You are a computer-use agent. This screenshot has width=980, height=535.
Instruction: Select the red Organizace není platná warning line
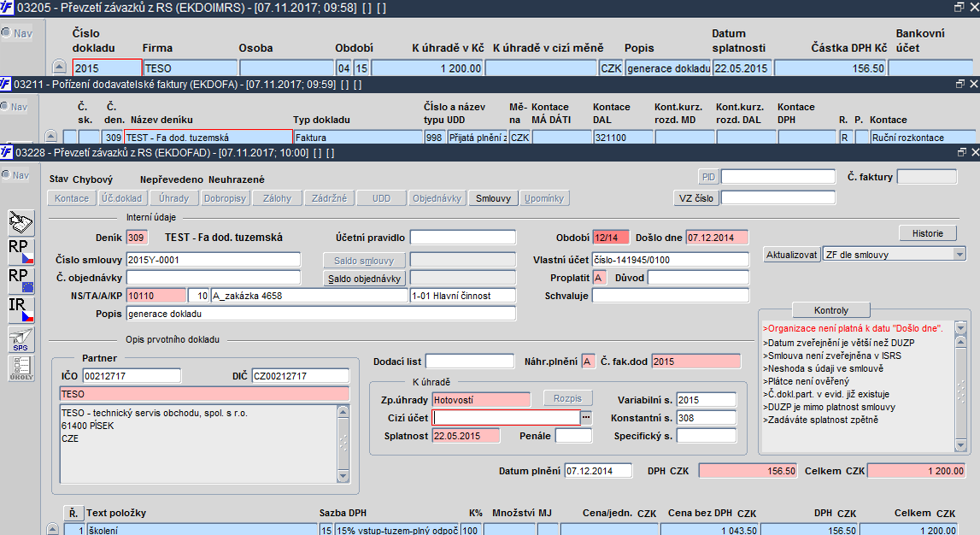pyautogui.click(x=853, y=328)
